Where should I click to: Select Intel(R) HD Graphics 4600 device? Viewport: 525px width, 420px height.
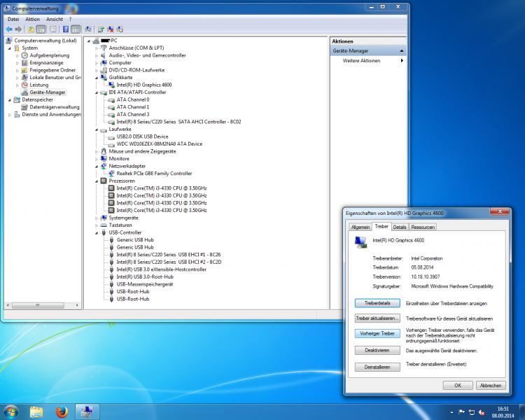144,85
